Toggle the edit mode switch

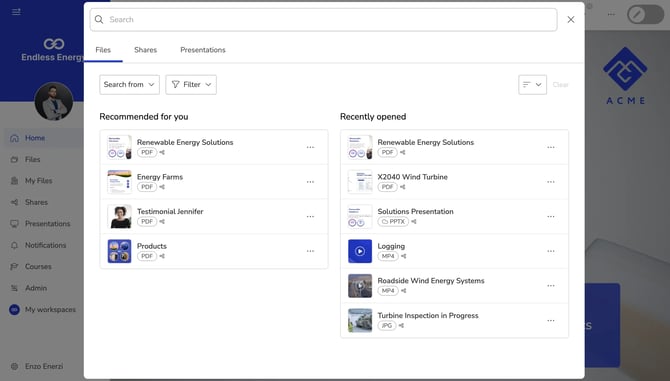(x=646, y=15)
